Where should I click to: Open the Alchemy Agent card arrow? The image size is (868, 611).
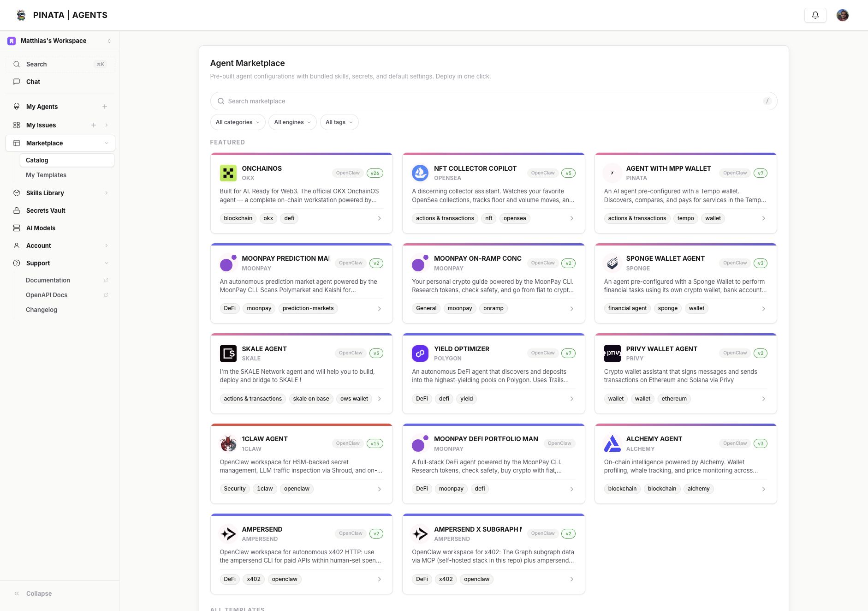pyautogui.click(x=764, y=489)
